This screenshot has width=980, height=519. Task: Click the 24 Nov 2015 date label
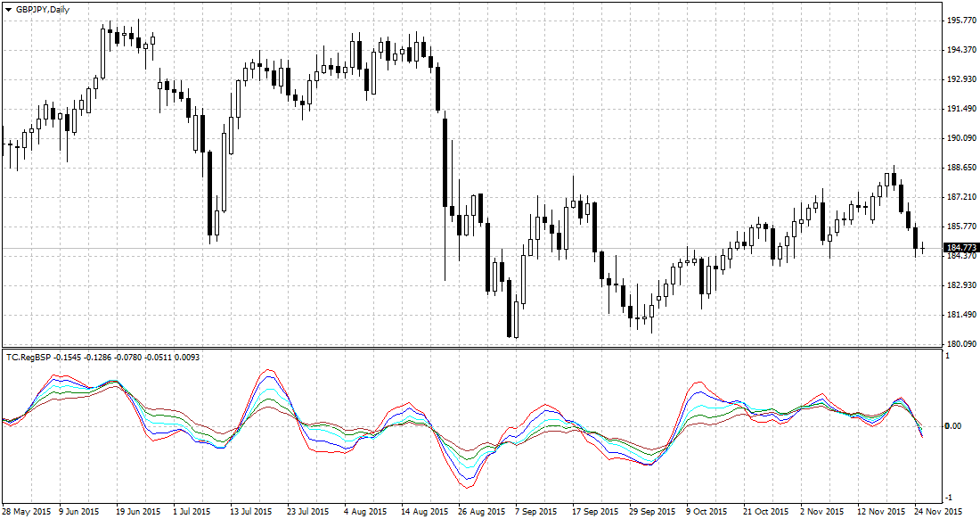click(x=939, y=512)
